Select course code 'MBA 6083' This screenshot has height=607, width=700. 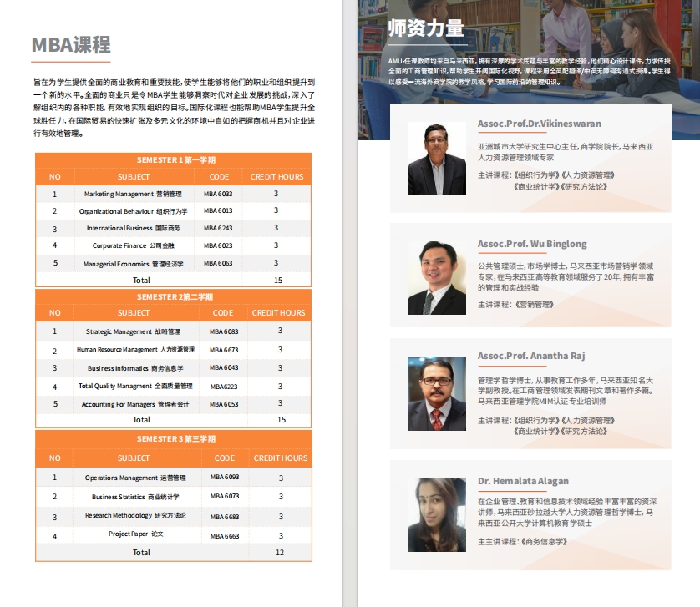pos(224,331)
